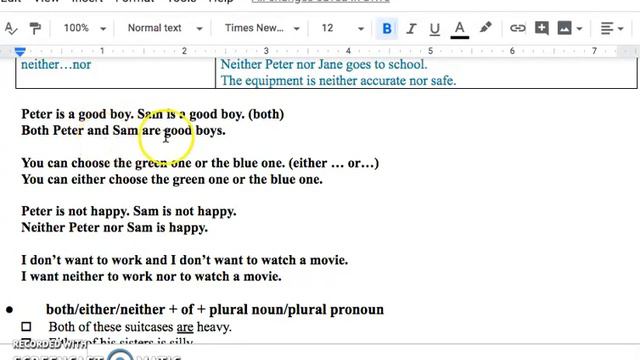Click the text alignment icon
640x360 pixels.
607,29
